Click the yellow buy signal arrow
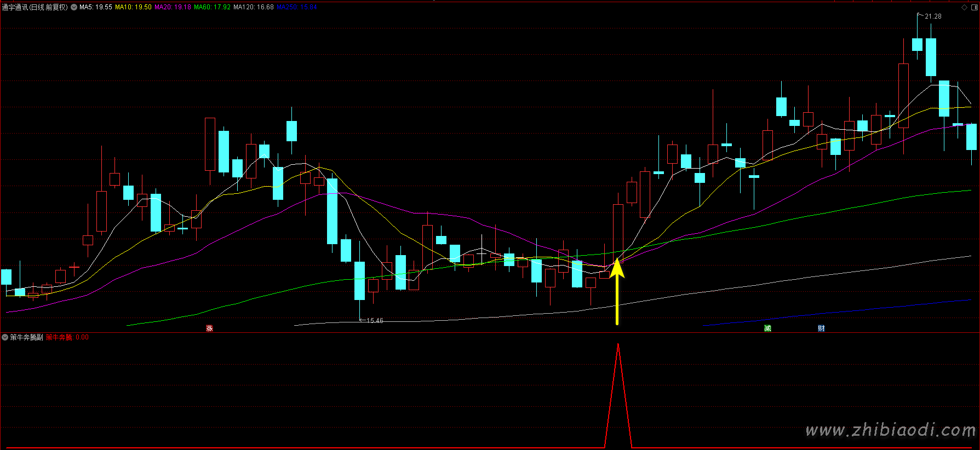Viewport: 980px width, 450px height. click(x=617, y=290)
